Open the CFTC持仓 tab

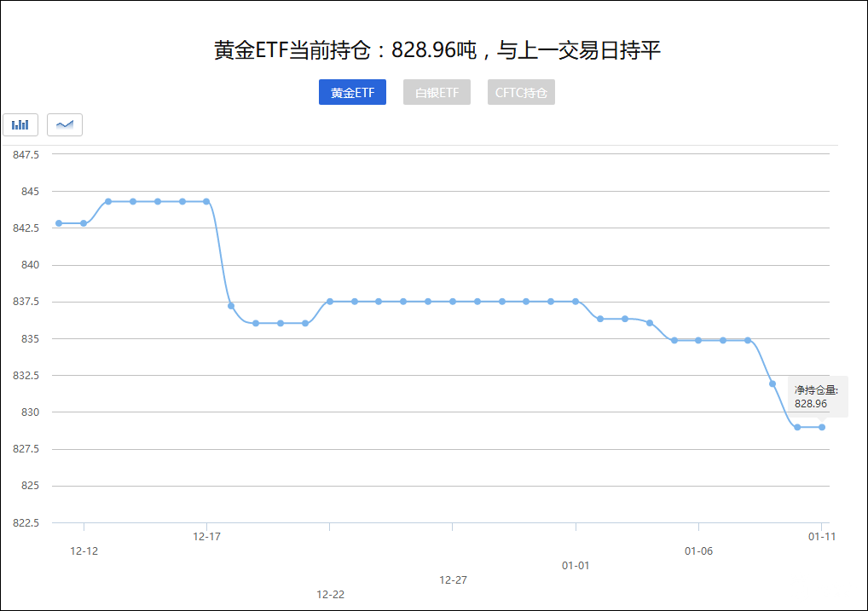point(520,92)
